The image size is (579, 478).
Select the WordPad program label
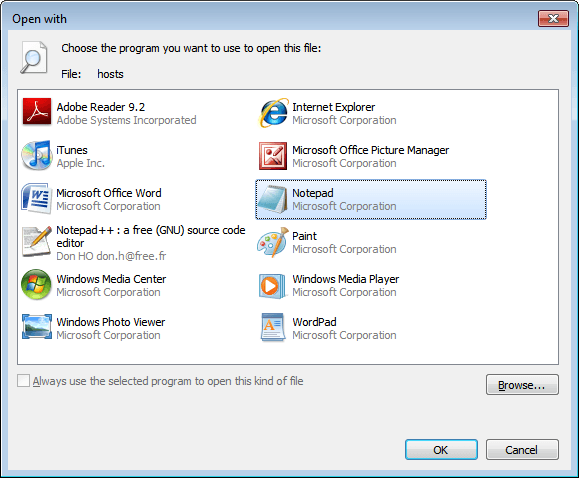tap(314, 322)
